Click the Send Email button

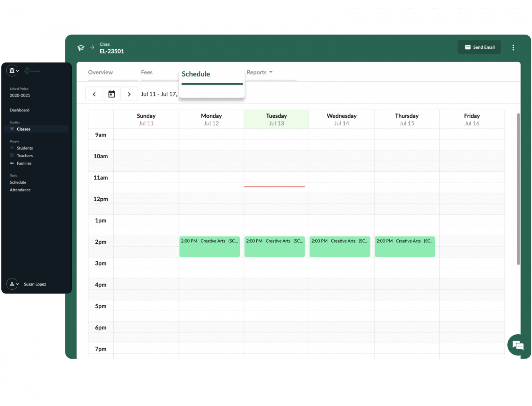point(479,47)
